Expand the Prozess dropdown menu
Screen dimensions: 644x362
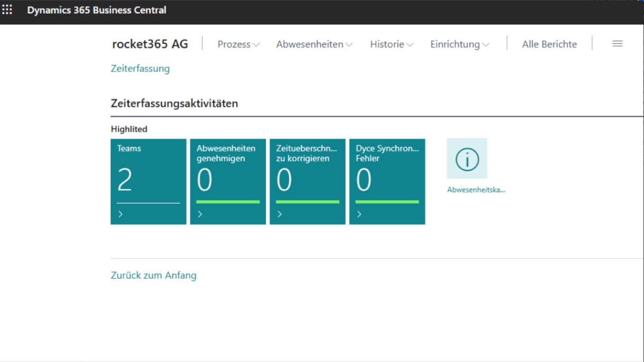238,44
